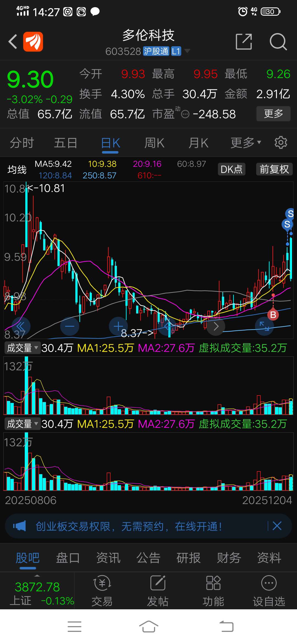Open the orange Eastmoney app logo
Viewport: 297px width, 644px height.
[x=33, y=42]
